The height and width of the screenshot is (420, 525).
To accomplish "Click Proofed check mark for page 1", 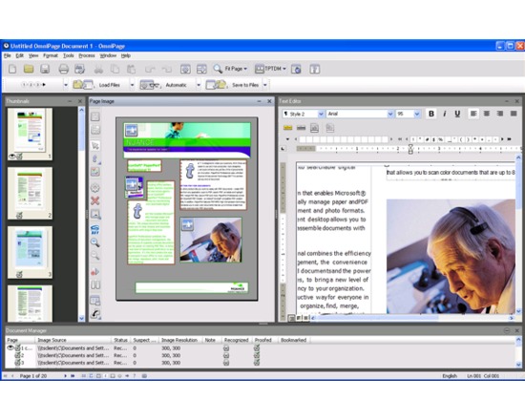I will [257, 348].
